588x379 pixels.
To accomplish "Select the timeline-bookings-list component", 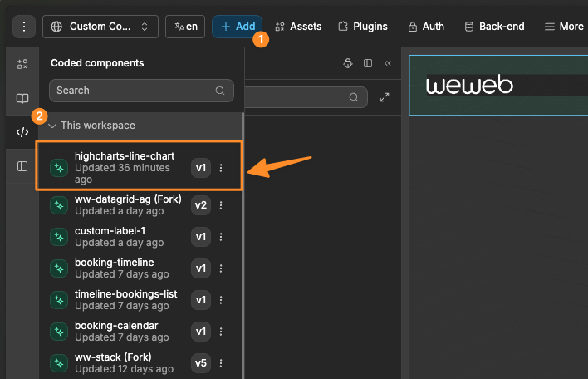I will click(x=140, y=300).
